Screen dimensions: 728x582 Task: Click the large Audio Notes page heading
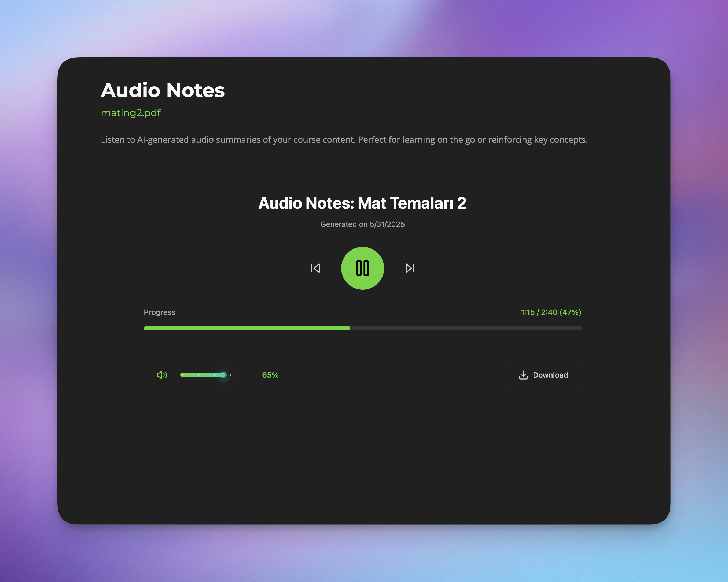pos(162,90)
